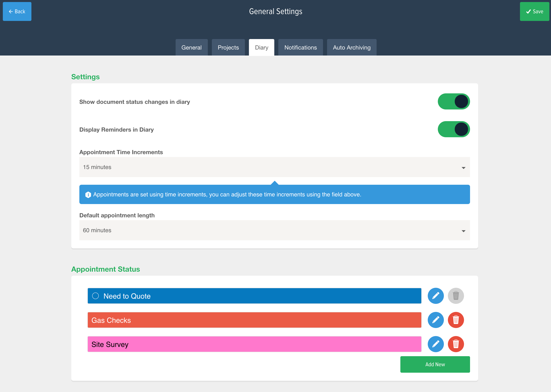Viewport: 551px width, 392px height.
Task: Turn off Display Reminders in Diary
Action: point(454,129)
